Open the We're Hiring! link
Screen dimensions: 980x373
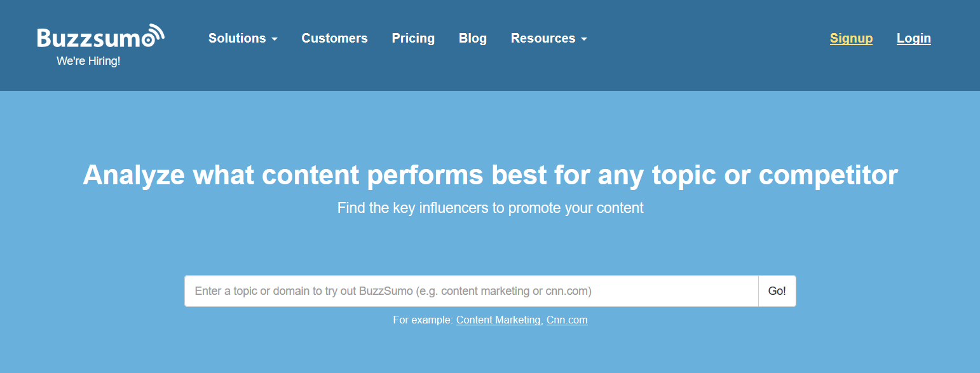[x=88, y=61]
